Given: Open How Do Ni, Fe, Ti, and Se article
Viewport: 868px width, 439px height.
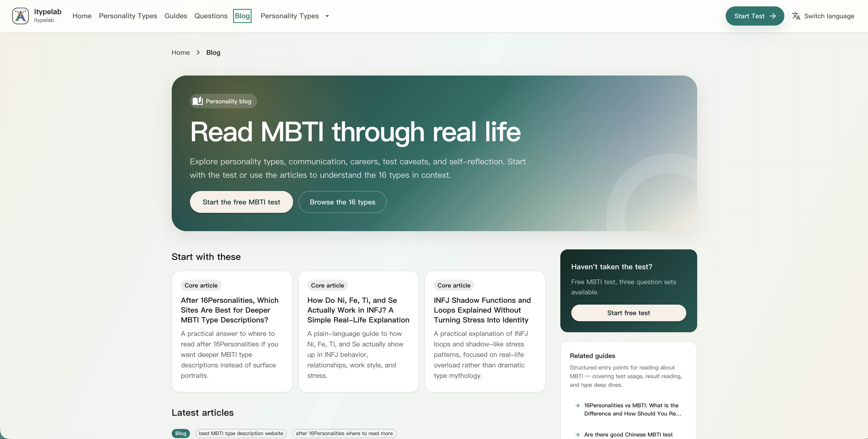Looking at the screenshot, I should (358, 310).
